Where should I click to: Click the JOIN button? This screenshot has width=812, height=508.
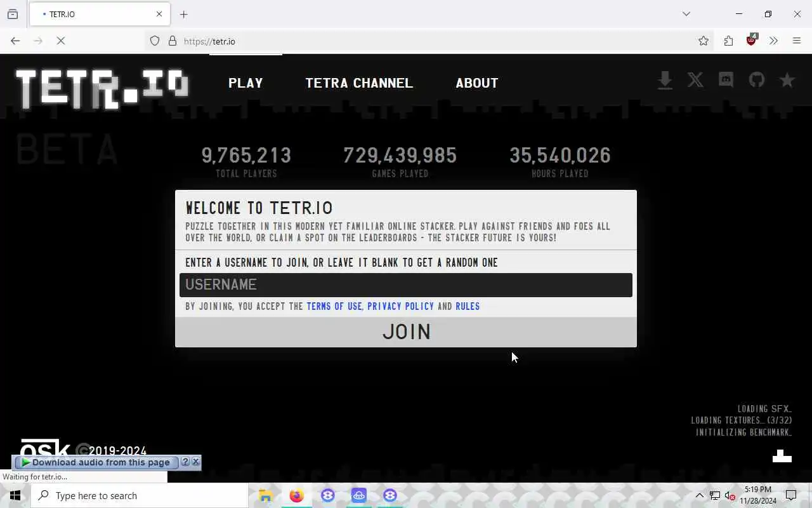406,332
